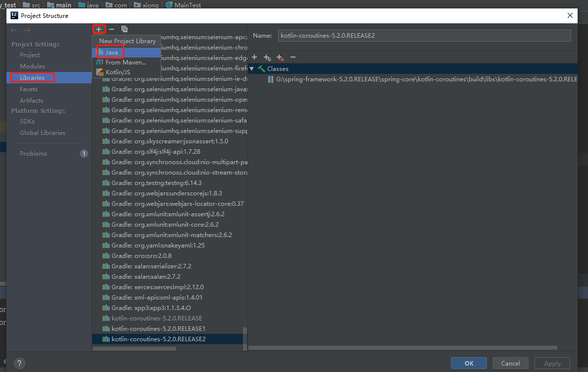Click the back navigation arrow
Screen dimensions: 588x372
coord(14,30)
